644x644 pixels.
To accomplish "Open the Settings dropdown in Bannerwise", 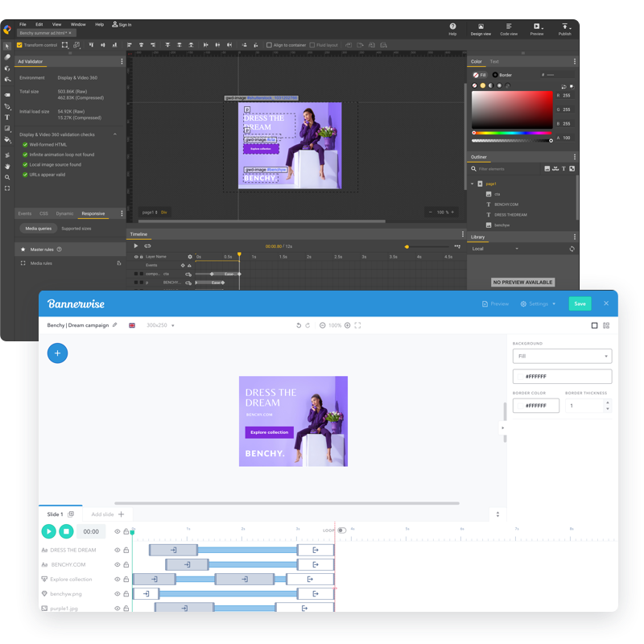I will click(x=538, y=304).
